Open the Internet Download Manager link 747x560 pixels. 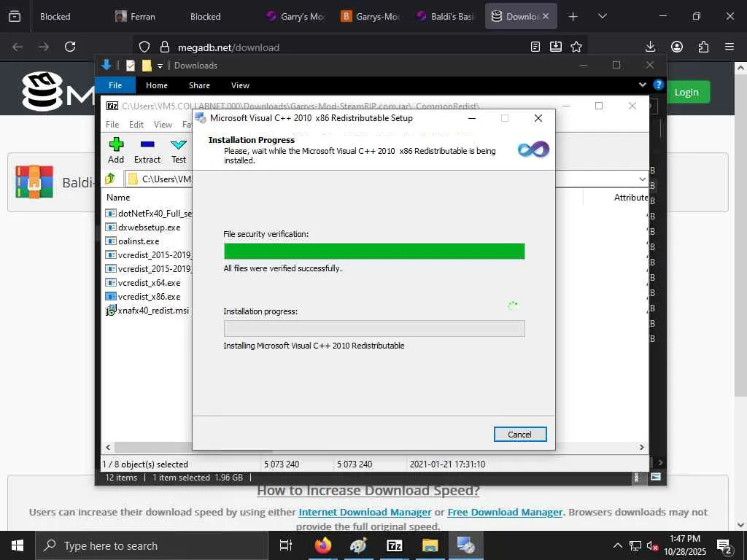point(365,513)
